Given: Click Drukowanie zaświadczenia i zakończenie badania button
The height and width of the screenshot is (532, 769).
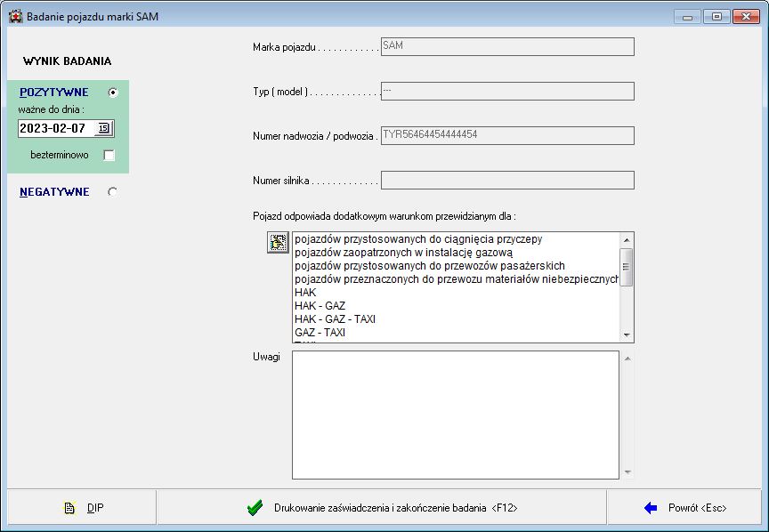Looking at the screenshot, I should point(382,508).
